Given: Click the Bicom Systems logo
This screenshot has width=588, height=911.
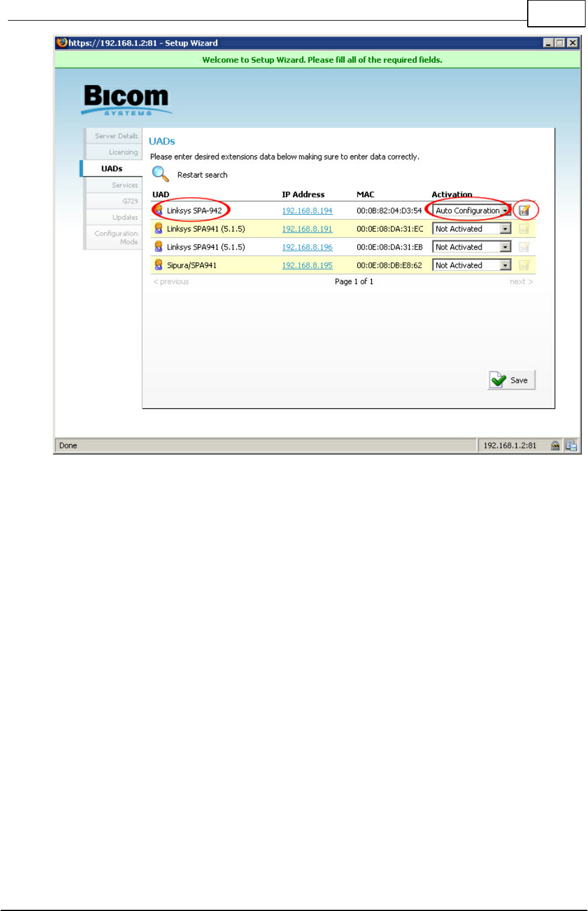Looking at the screenshot, I should 127,100.
